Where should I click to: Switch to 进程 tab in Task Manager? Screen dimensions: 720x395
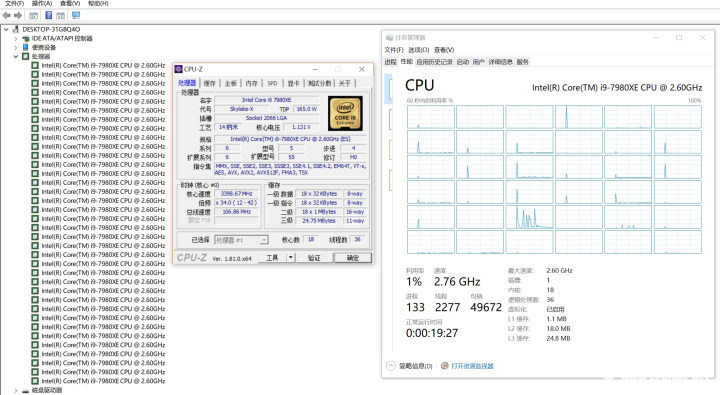pos(390,62)
